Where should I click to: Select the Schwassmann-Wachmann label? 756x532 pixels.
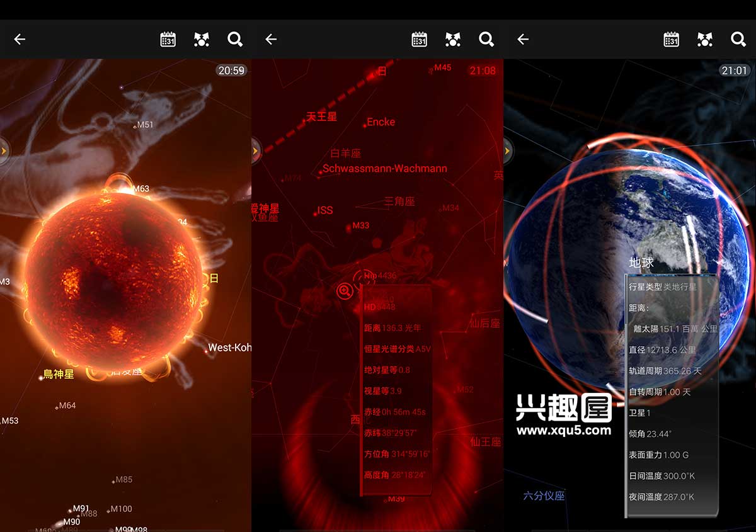point(385,169)
